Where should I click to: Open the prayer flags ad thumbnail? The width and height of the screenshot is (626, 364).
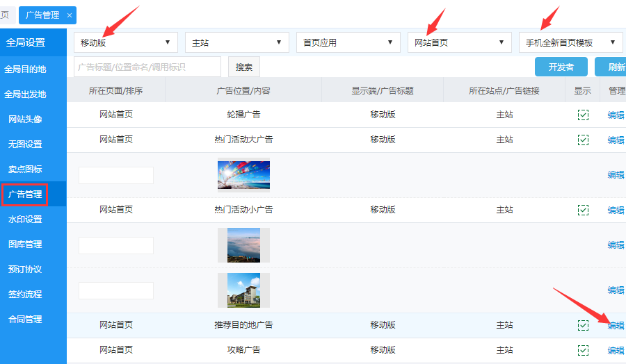pyautogui.click(x=243, y=175)
